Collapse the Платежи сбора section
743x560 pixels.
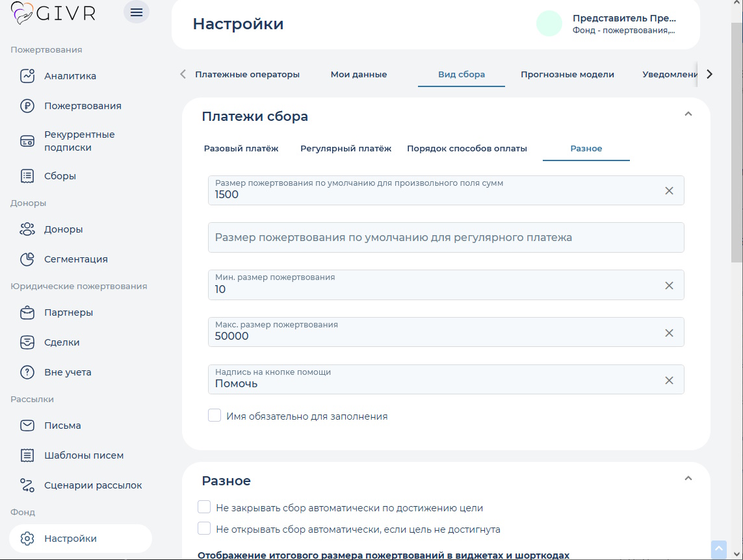click(688, 114)
